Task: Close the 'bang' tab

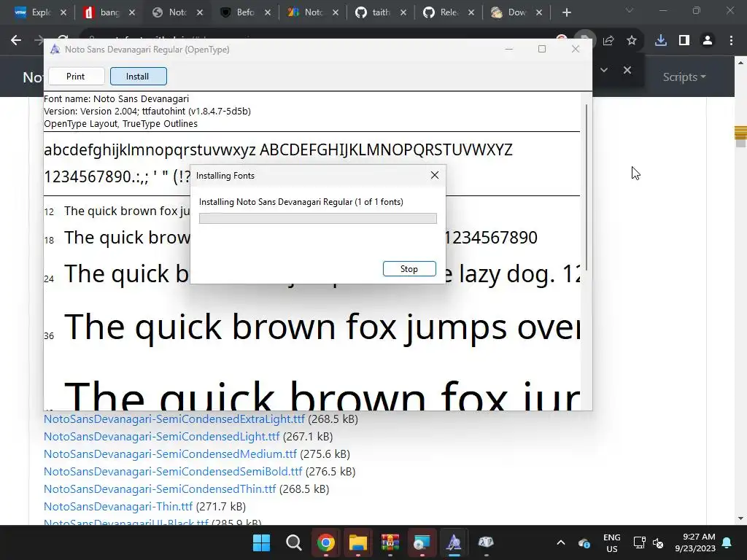Action: pyautogui.click(x=132, y=13)
